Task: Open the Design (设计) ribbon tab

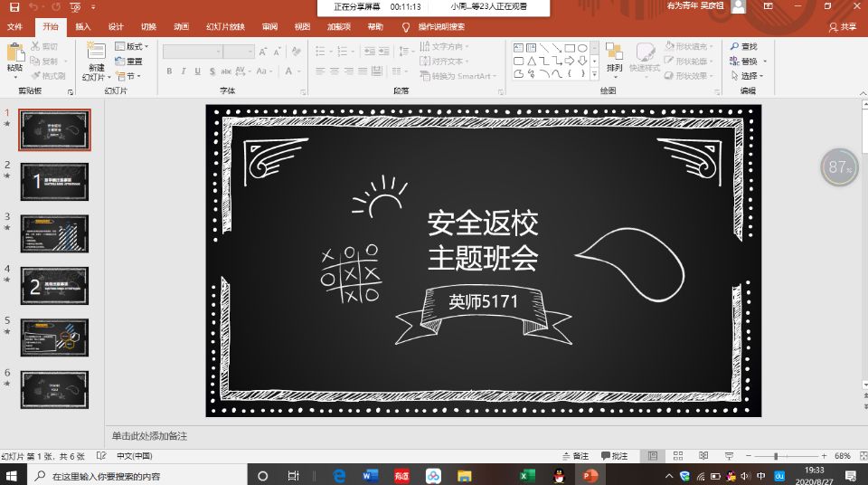Action: point(116,27)
